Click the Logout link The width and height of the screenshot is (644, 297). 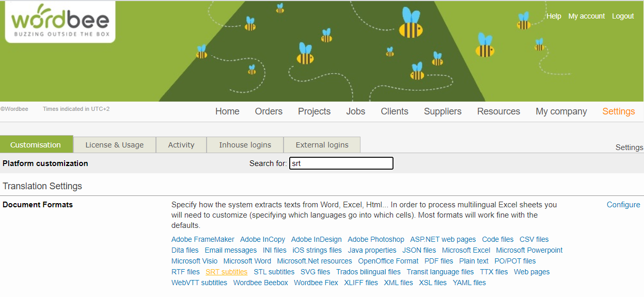pos(623,16)
